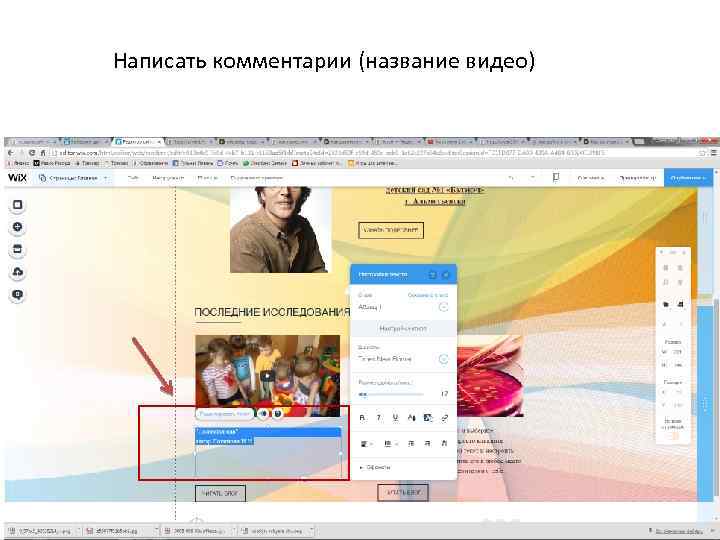Click the Add elements plus icon
The width and height of the screenshot is (720, 540).
tap(17, 227)
